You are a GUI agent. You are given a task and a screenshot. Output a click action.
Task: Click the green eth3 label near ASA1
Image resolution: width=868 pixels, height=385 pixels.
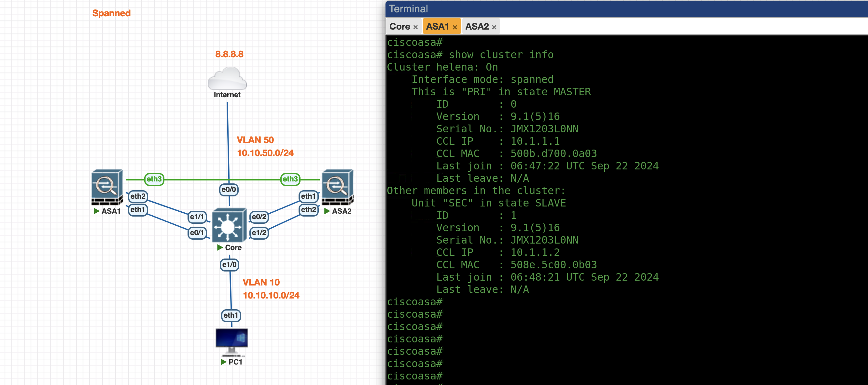click(154, 179)
